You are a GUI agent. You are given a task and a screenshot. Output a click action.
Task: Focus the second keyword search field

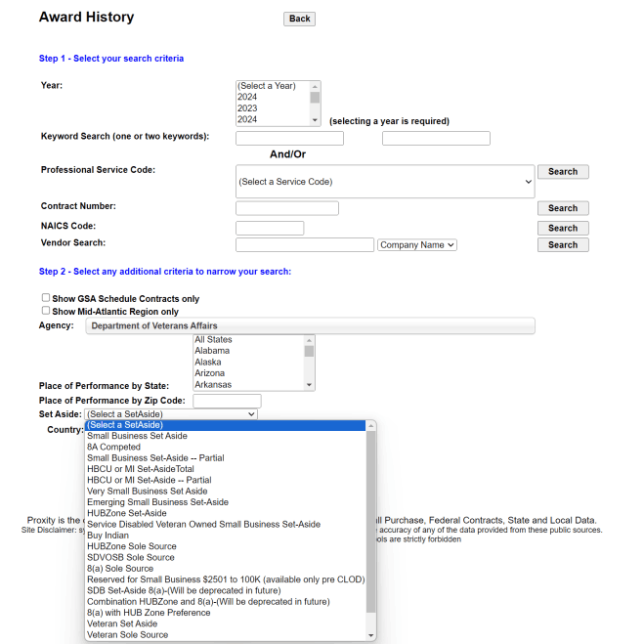436,139
